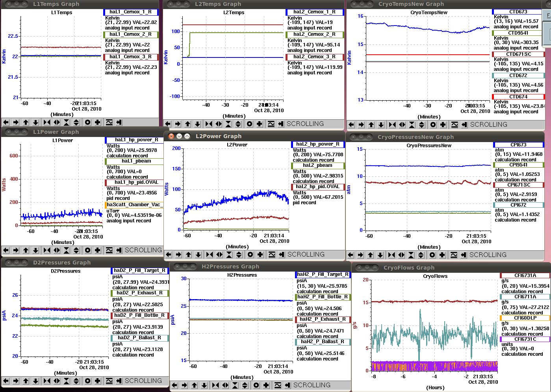Click the wavy-line refresh icon in D2Pressures Graph
Image resolution: width=551 pixels, height=392 pixels.
[x=109, y=381]
